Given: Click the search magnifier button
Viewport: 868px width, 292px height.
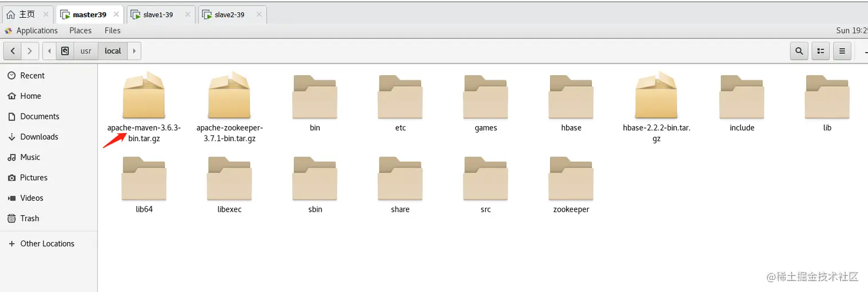Looking at the screenshot, I should [x=799, y=51].
